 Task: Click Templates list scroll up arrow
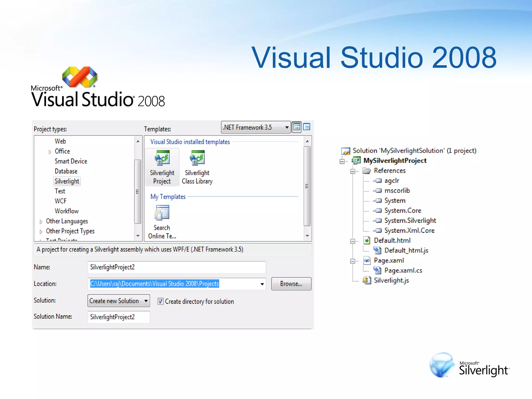click(307, 141)
